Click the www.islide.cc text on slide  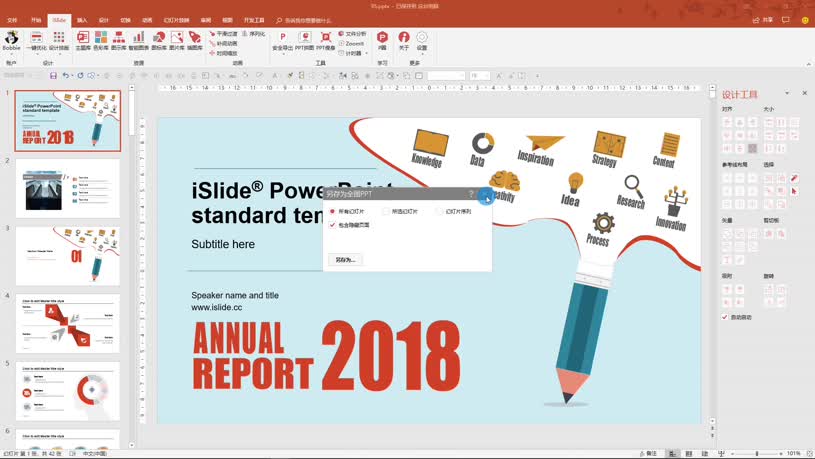(217, 307)
